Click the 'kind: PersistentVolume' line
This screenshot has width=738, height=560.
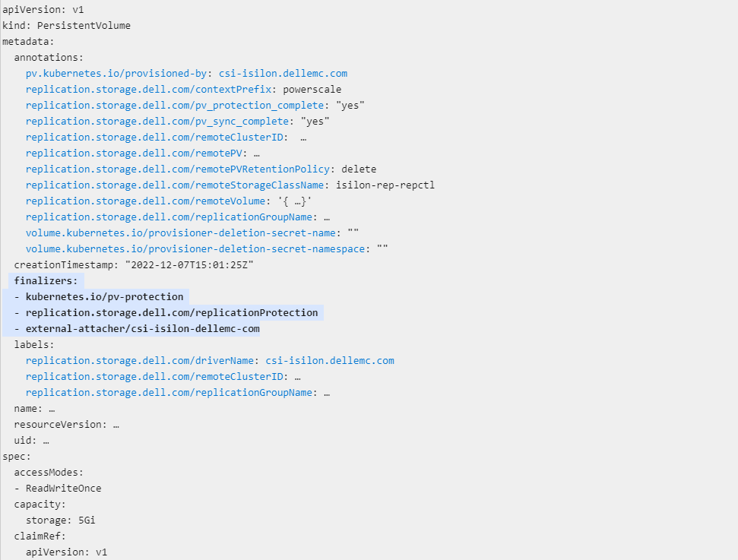[x=66, y=26]
